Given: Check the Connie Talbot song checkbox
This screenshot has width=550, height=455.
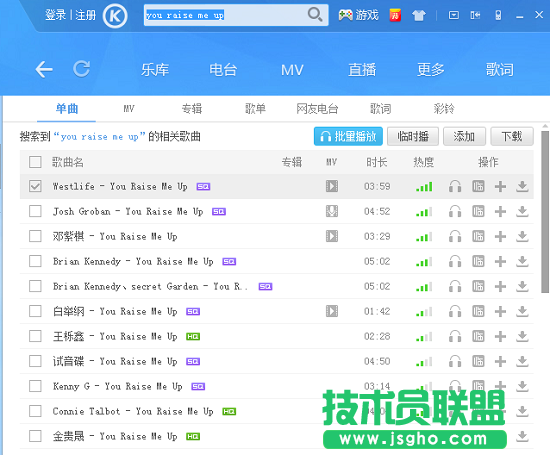Looking at the screenshot, I should click(35, 411).
